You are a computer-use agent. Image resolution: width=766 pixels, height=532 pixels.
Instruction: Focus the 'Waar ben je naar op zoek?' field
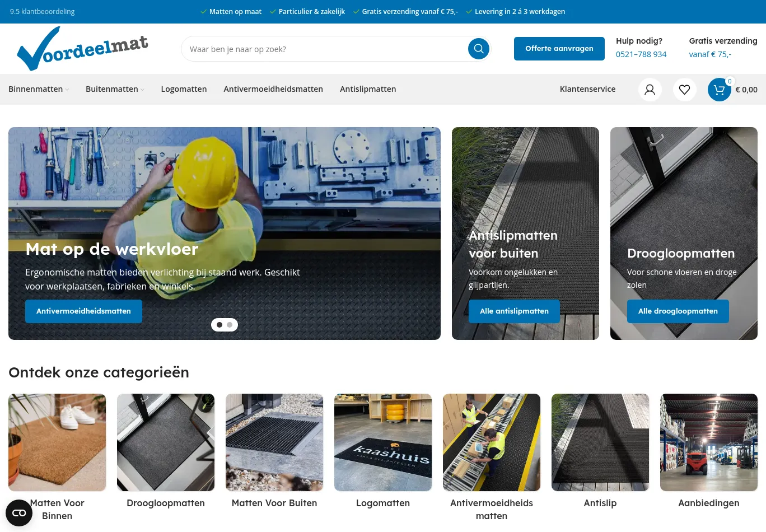[325, 49]
